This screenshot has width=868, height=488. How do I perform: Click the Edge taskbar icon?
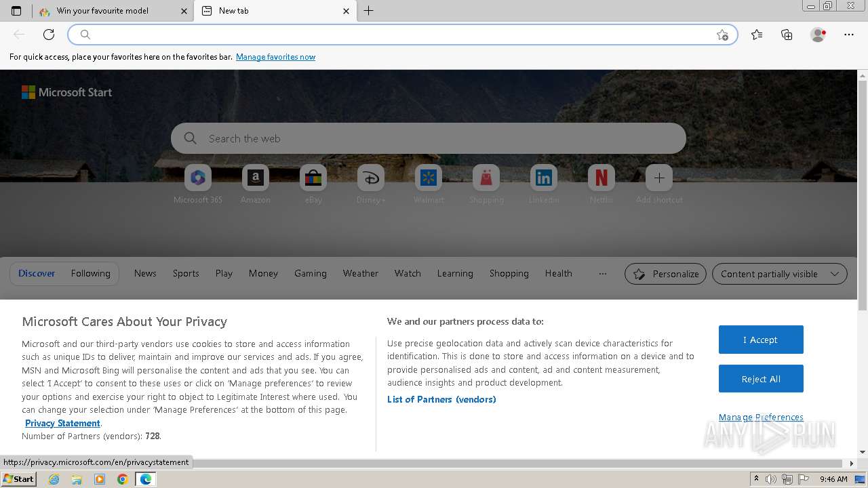146,479
